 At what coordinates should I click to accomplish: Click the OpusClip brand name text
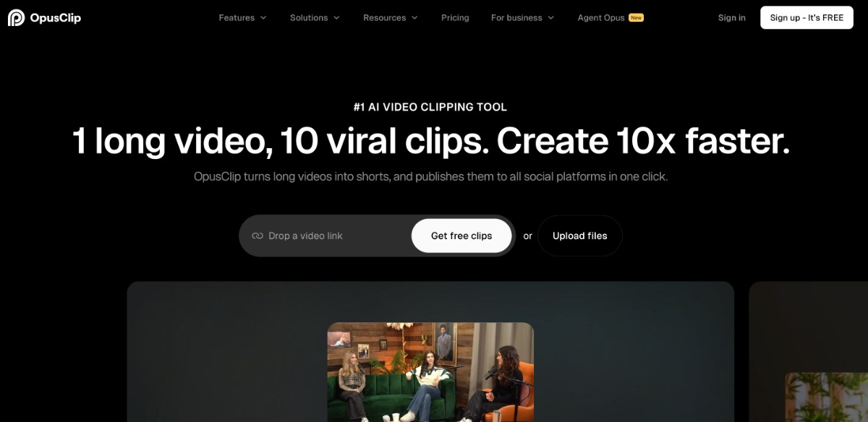[x=56, y=17]
